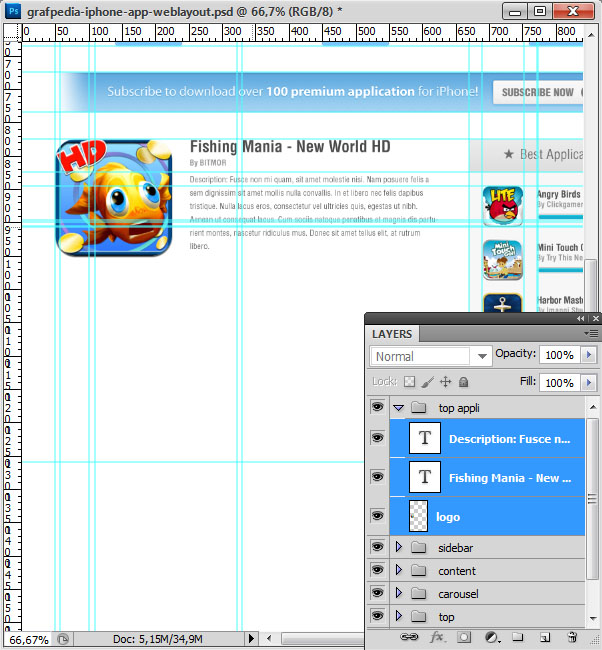Image resolution: width=602 pixels, height=650 pixels.
Task: Collapse the top appli group
Action: 398,408
